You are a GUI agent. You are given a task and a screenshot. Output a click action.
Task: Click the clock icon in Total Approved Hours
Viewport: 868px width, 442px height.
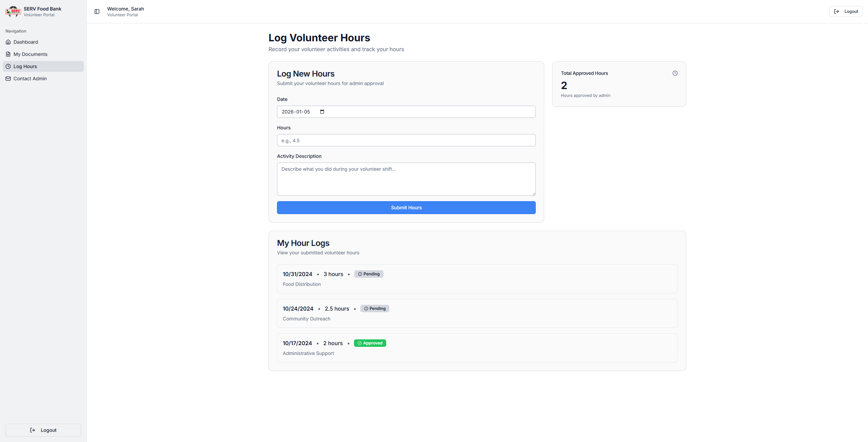[x=675, y=73]
